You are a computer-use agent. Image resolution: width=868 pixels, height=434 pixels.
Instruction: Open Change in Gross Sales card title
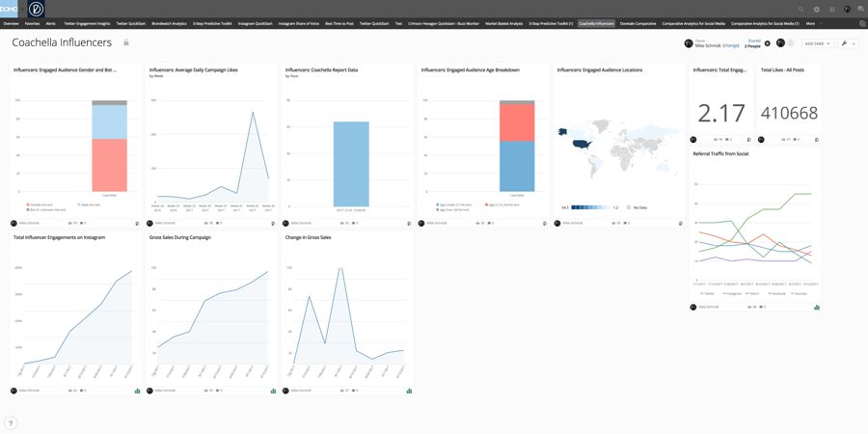click(x=309, y=237)
